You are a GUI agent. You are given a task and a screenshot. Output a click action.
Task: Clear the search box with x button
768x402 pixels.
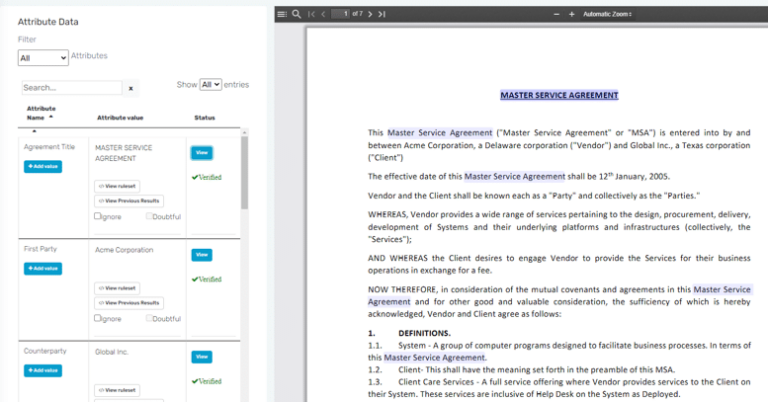tap(131, 88)
